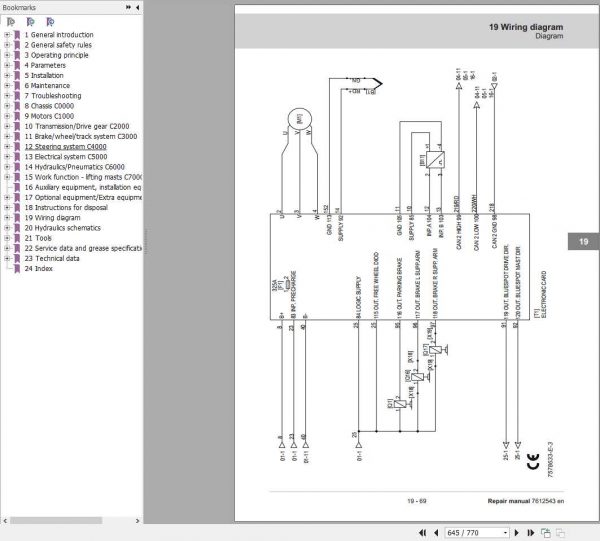Image resolution: width=600 pixels, height=541 pixels.
Task: Open bookmark 6 Maintenance
Action: tap(47, 86)
